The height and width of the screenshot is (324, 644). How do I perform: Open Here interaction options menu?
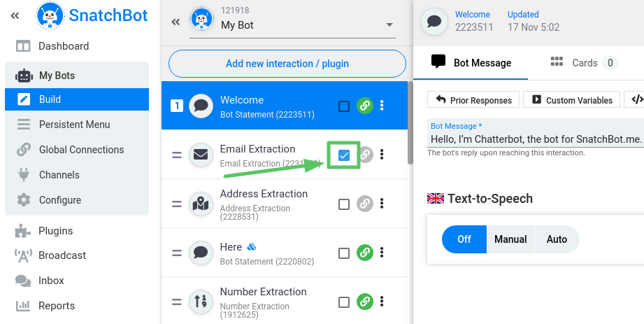pyautogui.click(x=382, y=253)
